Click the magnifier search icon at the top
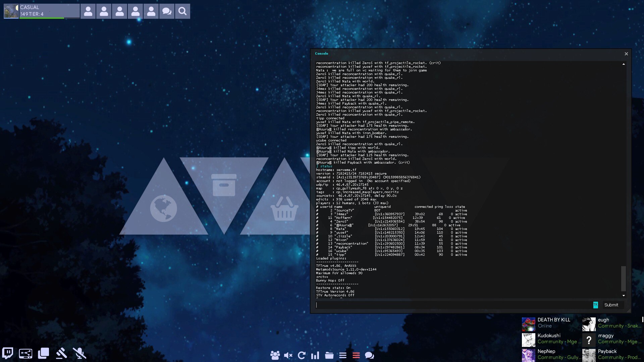Screen dimensions: 644x362 (182, 11)
